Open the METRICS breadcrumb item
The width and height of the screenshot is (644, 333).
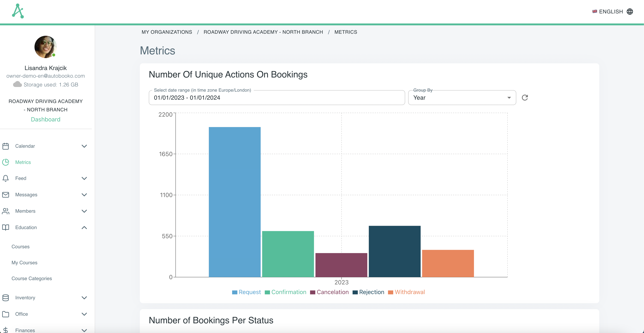[x=345, y=32]
